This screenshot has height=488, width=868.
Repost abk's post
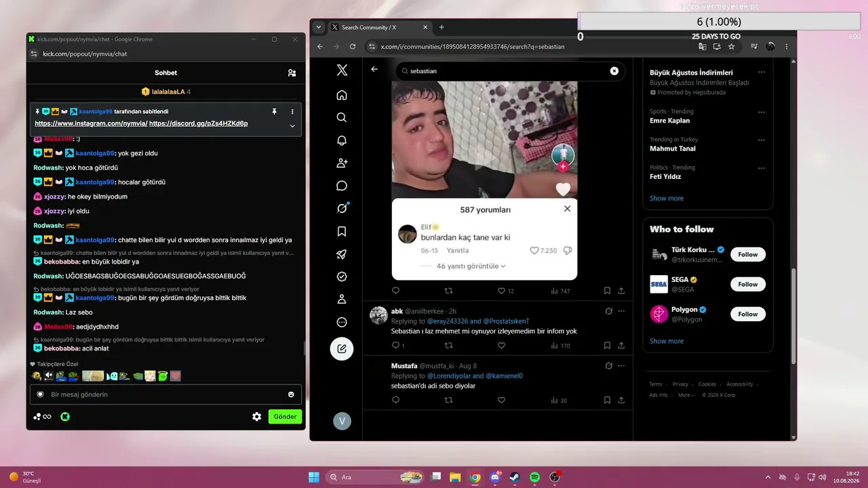[448, 346]
